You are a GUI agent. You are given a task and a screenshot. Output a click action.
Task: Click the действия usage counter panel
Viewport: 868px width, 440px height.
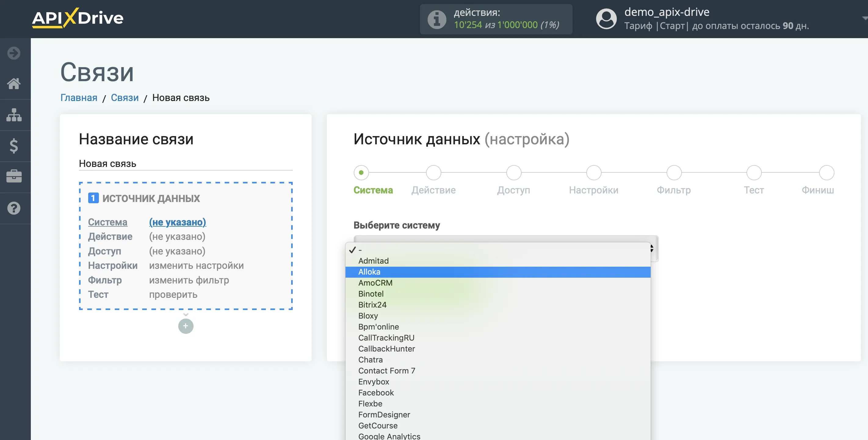496,19
